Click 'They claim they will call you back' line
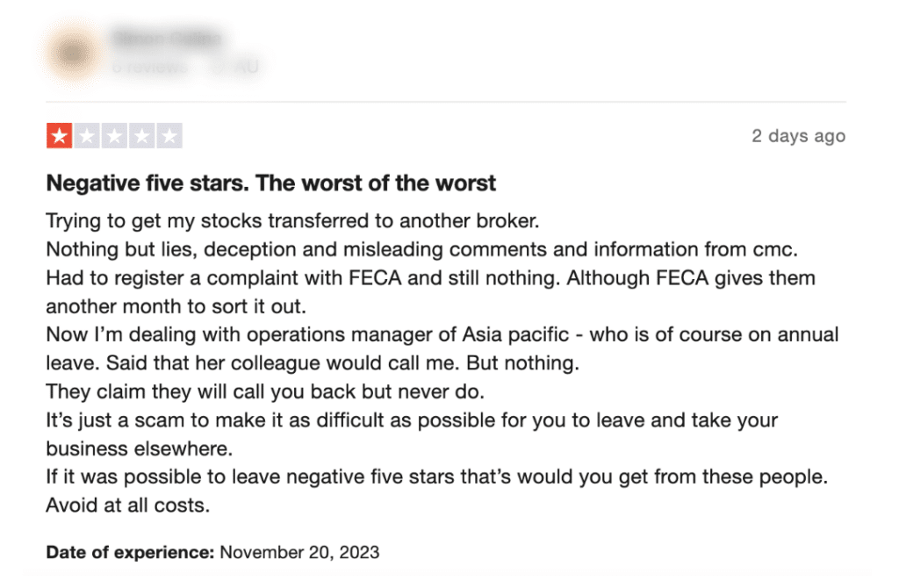Image resolution: width=899 pixels, height=588 pixels. click(265, 391)
